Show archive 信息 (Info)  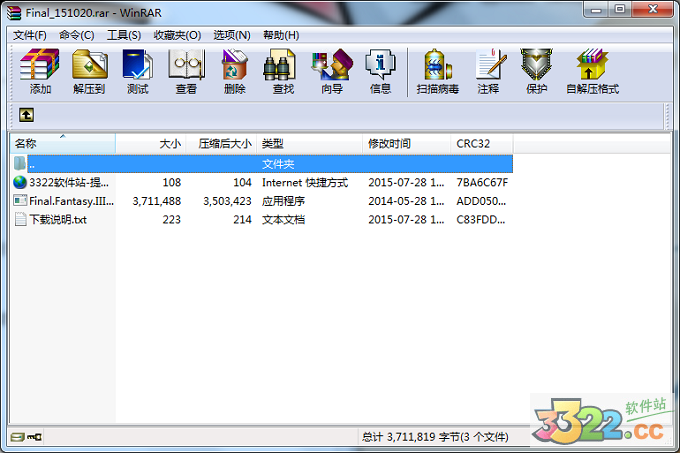tap(380, 71)
